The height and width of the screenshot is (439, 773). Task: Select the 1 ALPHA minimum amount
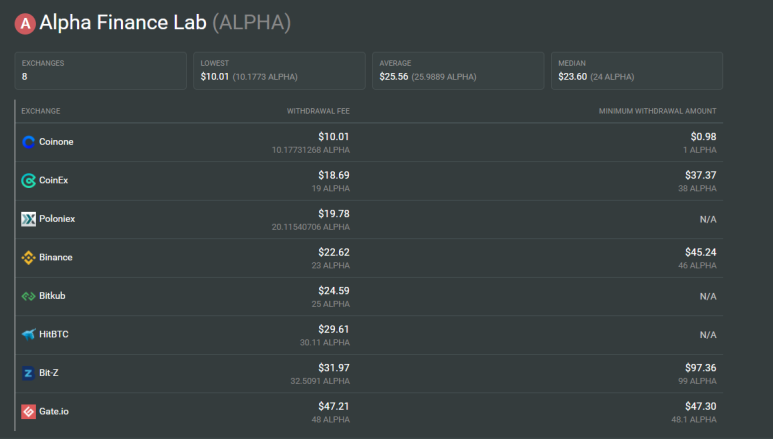point(700,150)
